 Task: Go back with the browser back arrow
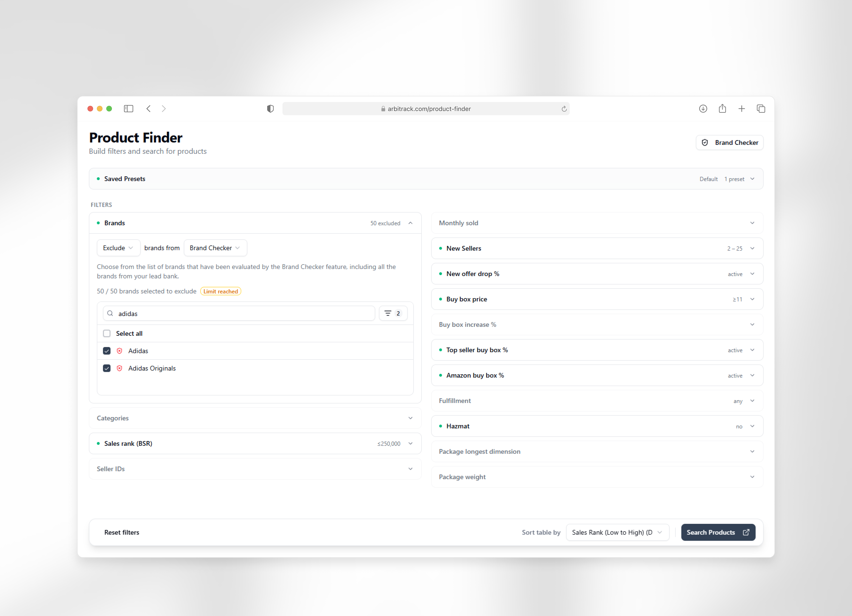pyautogui.click(x=148, y=109)
